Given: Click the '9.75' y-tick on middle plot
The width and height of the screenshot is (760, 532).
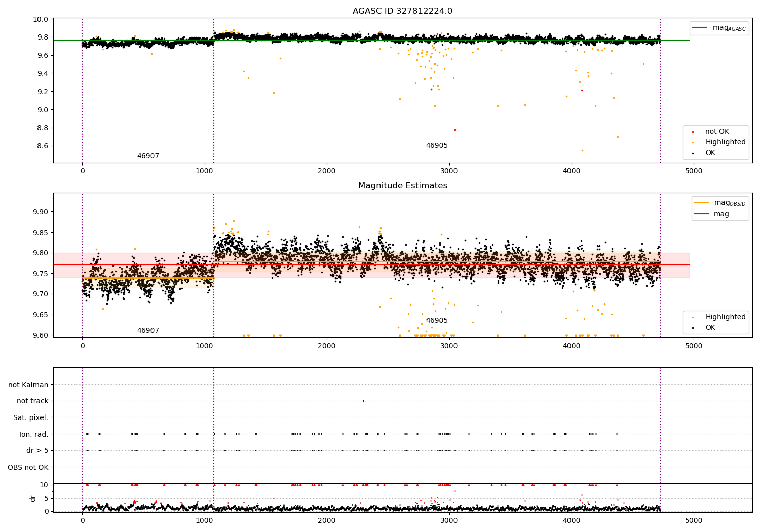Looking at the screenshot, I should point(41,274).
